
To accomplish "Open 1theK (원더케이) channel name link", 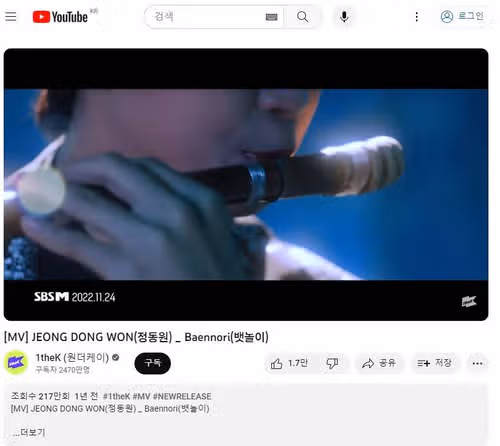I will (72, 358).
